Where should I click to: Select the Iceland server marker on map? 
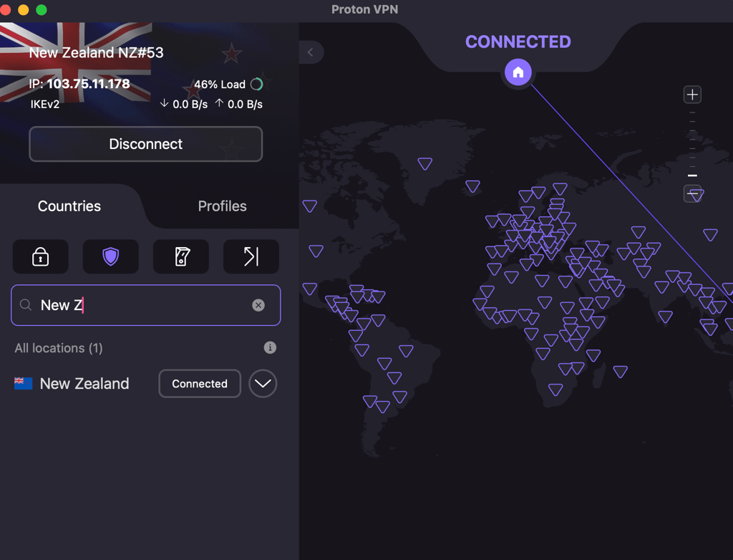pyautogui.click(x=472, y=186)
